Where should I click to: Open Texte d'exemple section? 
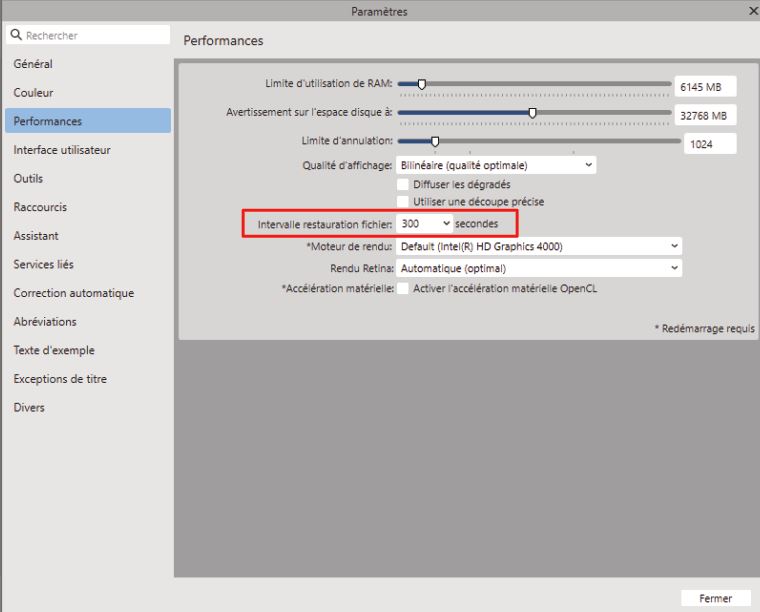pos(54,350)
